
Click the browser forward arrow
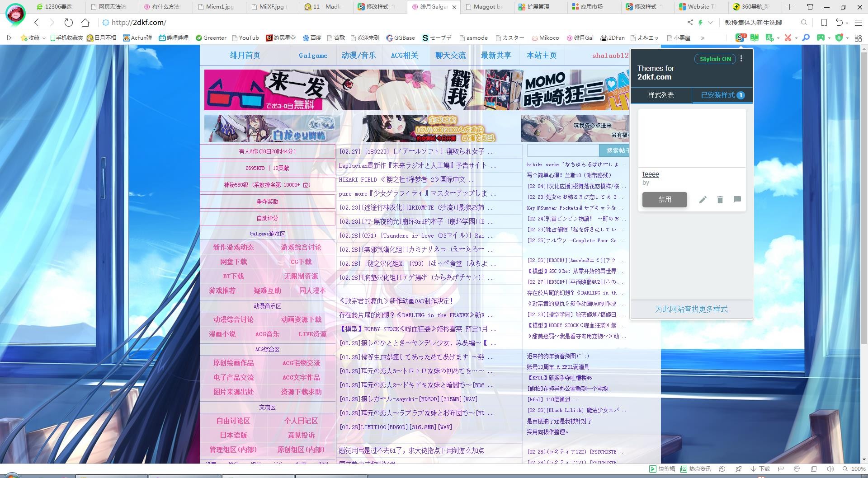click(52, 23)
